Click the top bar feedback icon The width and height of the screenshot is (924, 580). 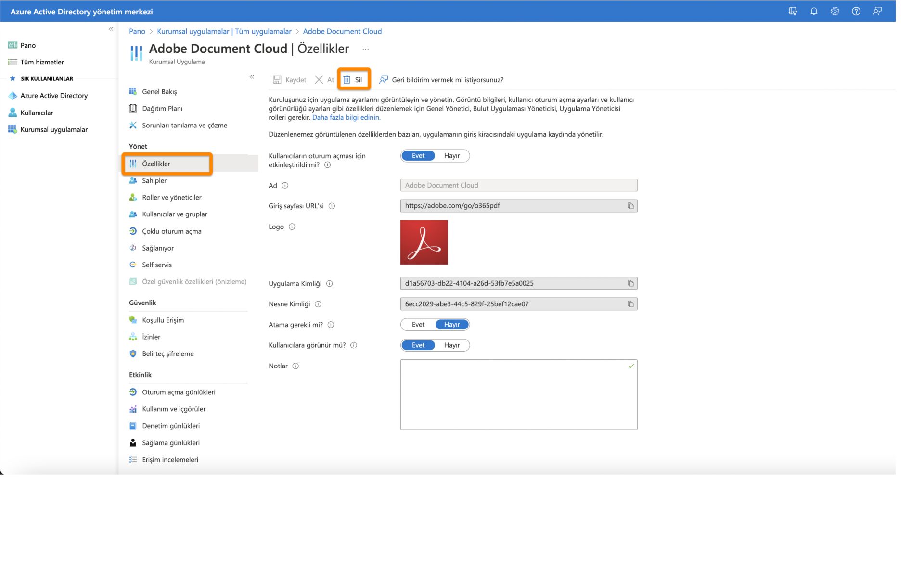coord(877,11)
